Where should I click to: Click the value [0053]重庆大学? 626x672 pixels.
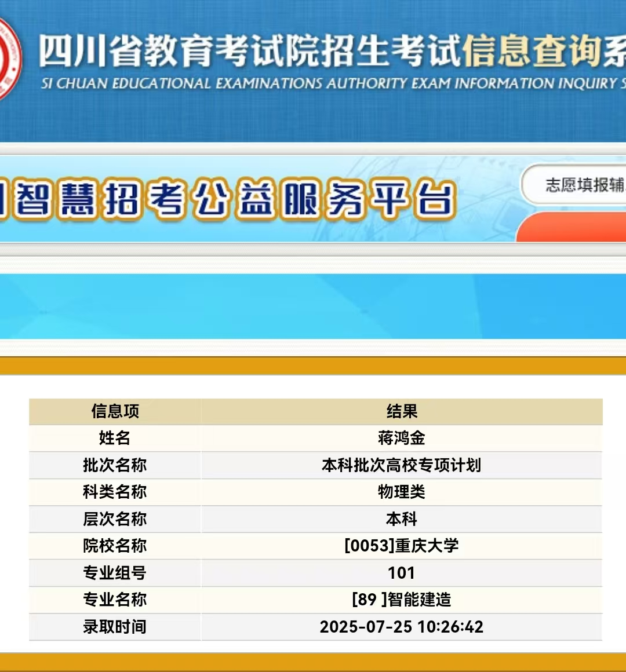[402, 546]
